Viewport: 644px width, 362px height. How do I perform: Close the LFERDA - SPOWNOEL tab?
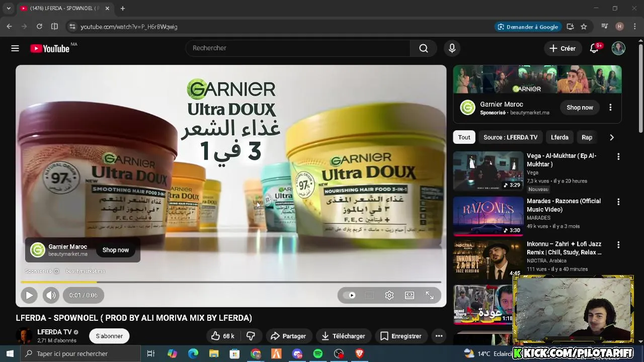tap(107, 9)
